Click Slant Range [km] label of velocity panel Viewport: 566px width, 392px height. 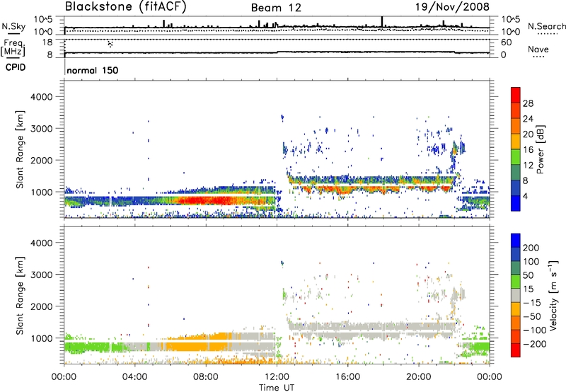pyautogui.click(x=20, y=296)
